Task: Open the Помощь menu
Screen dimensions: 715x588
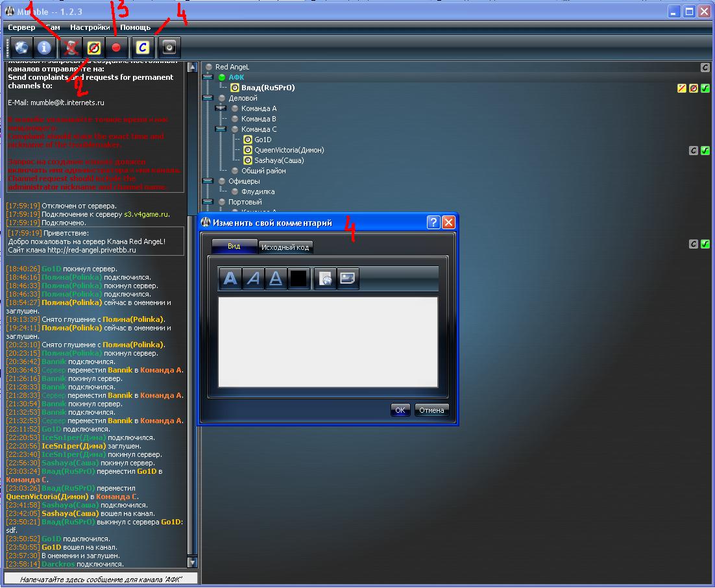Action: coord(136,27)
